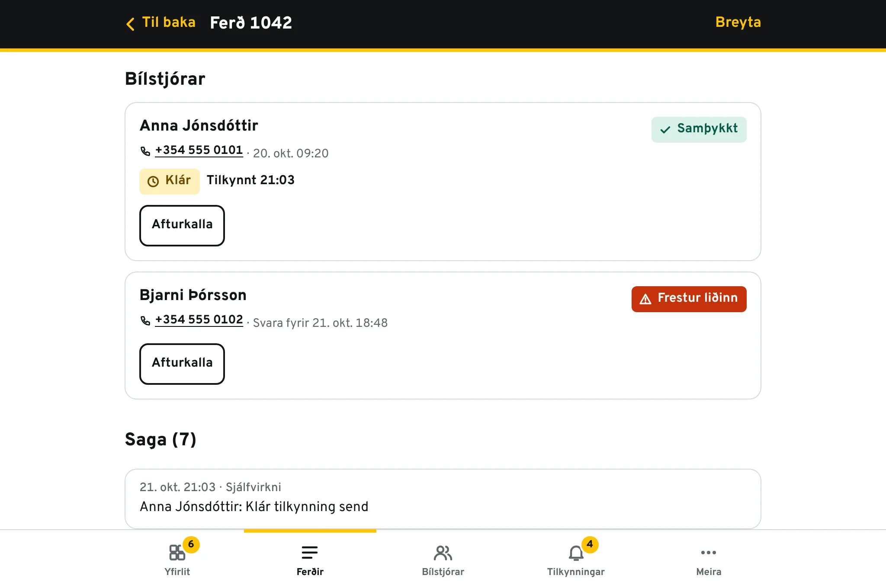Switch to the Bílstjórar tab
886x588 pixels.
tap(443, 559)
